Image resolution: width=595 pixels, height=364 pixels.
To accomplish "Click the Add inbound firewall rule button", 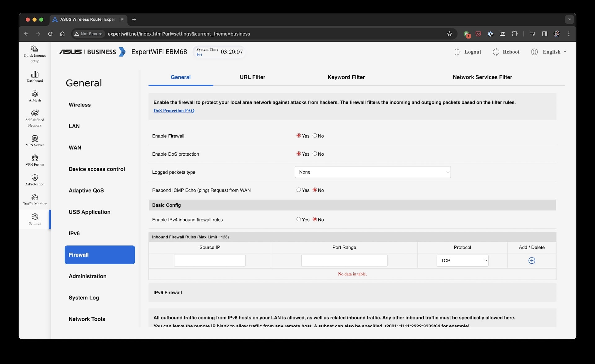I will (x=532, y=261).
